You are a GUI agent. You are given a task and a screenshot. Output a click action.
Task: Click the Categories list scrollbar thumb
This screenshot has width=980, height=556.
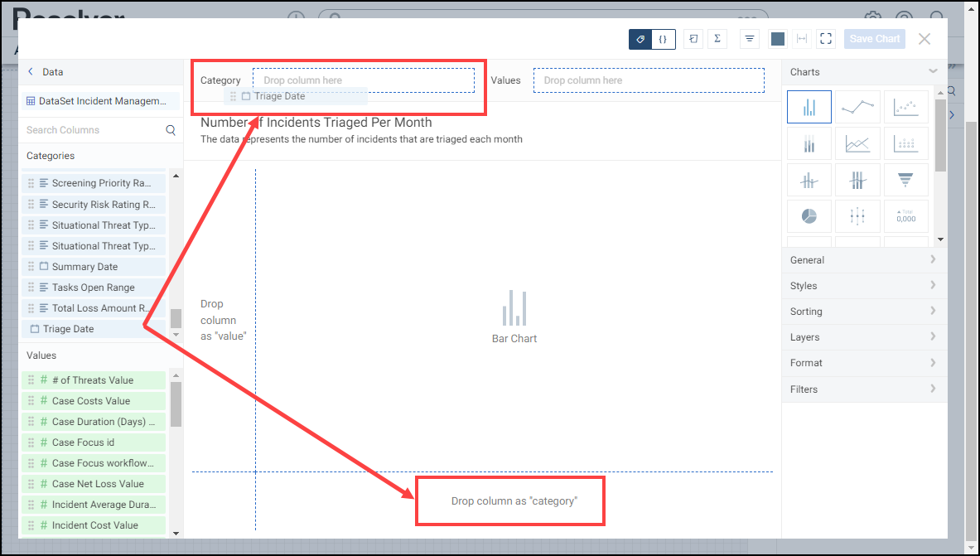pyautogui.click(x=176, y=318)
